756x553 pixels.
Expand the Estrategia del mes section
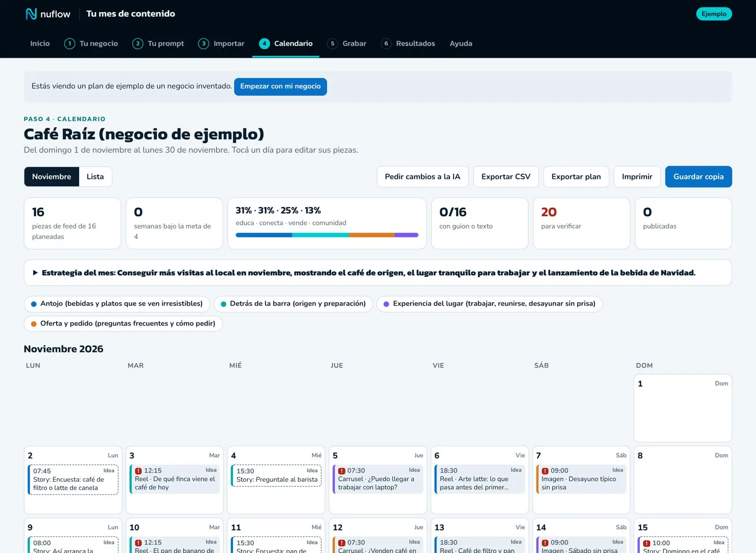click(378, 272)
